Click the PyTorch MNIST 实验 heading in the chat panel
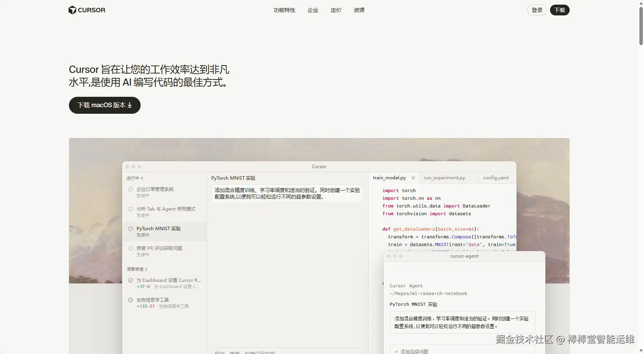Image resolution: width=644 pixels, height=354 pixels. (x=233, y=178)
